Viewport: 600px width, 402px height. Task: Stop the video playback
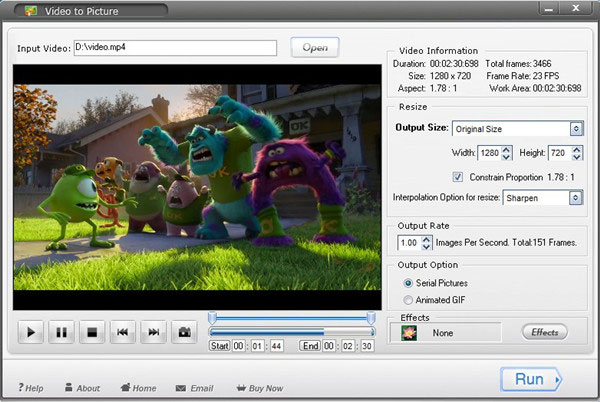click(x=92, y=332)
